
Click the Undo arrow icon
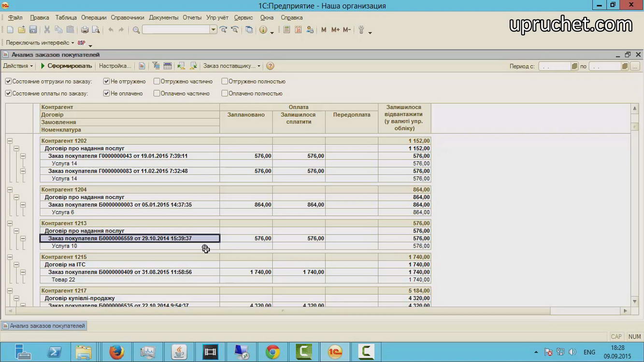111,30
